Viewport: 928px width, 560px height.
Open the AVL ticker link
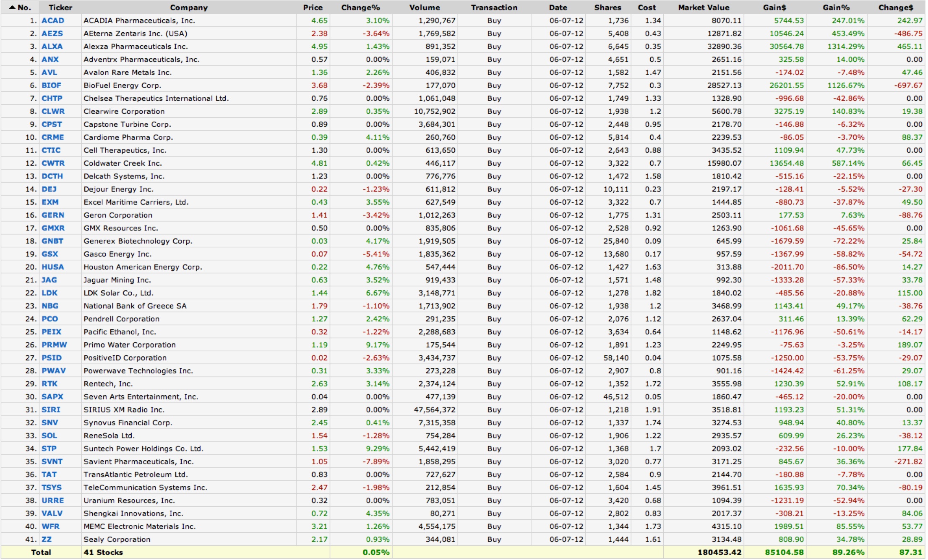coord(49,73)
